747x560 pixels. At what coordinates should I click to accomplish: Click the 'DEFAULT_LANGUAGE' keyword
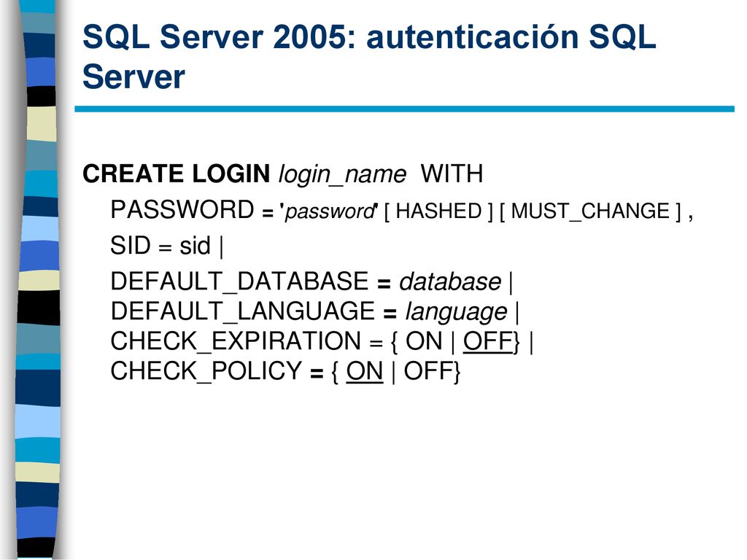point(243,311)
